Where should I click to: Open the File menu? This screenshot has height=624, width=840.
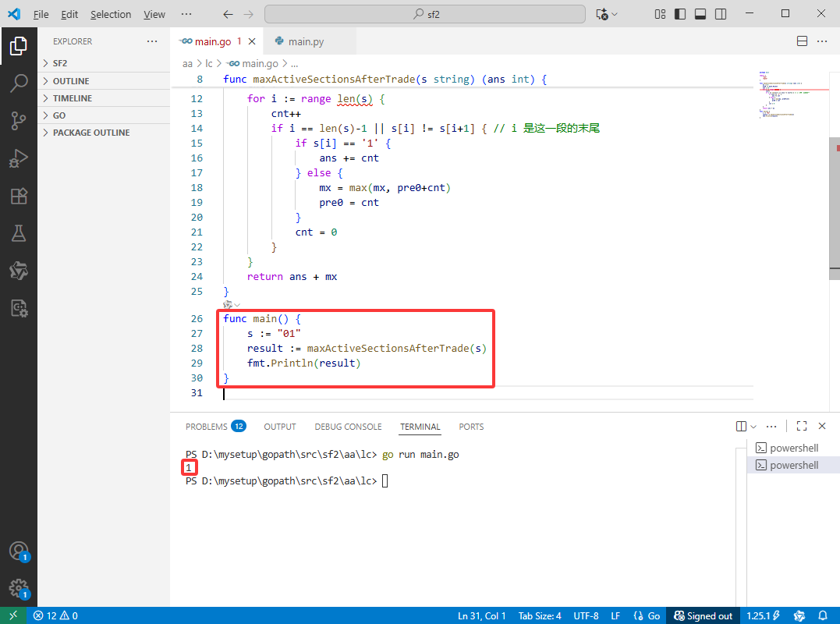[41, 15]
